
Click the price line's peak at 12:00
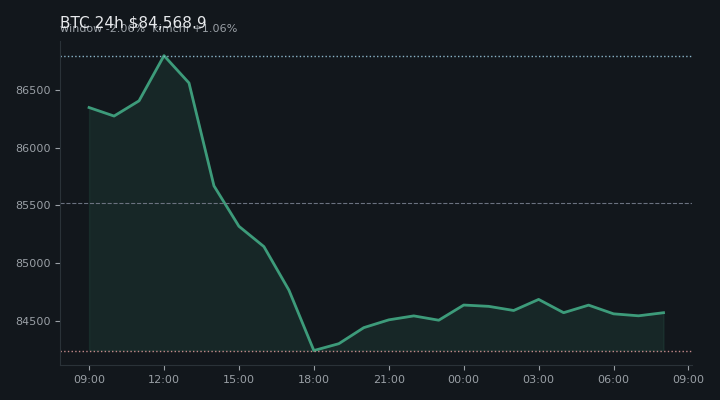(x=164, y=56)
